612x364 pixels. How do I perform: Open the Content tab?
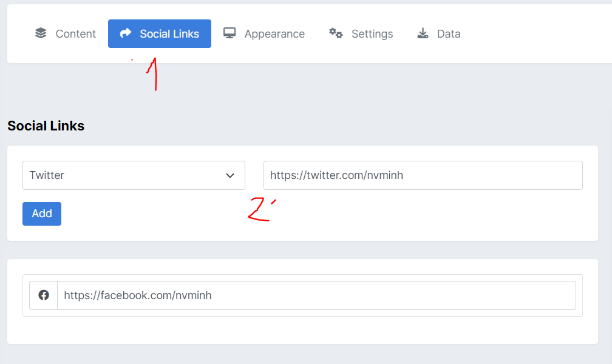75,34
